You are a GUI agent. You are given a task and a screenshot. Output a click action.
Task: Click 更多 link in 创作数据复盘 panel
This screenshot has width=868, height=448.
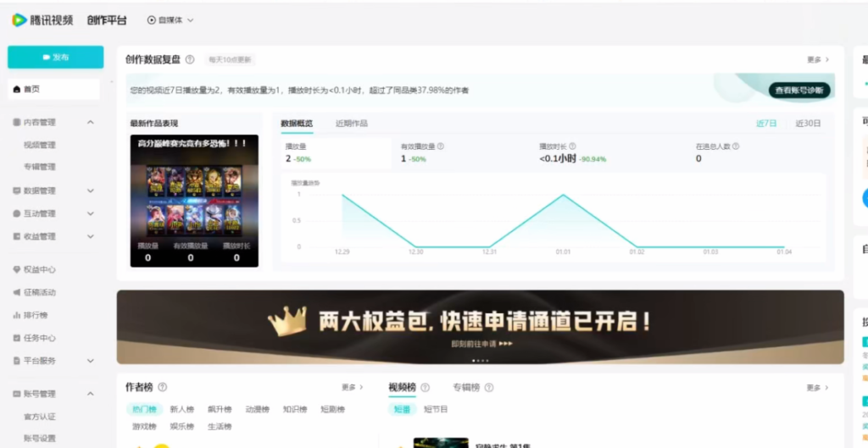(818, 60)
